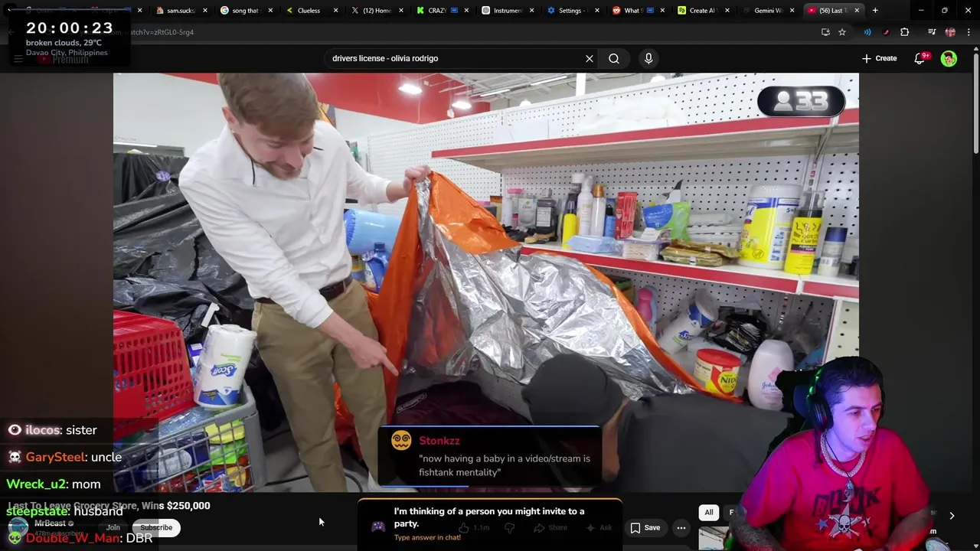
Task: Close the 'Settings' tab
Action: [x=597, y=10]
